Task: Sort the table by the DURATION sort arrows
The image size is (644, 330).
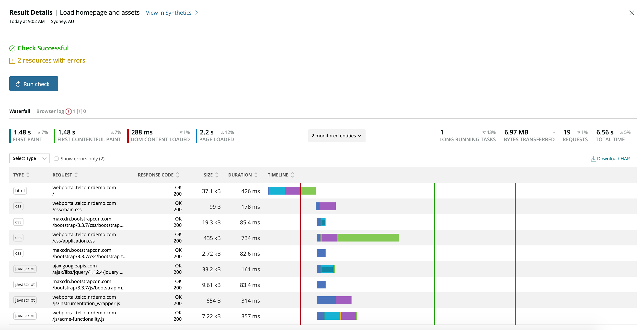Action: [x=256, y=175]
